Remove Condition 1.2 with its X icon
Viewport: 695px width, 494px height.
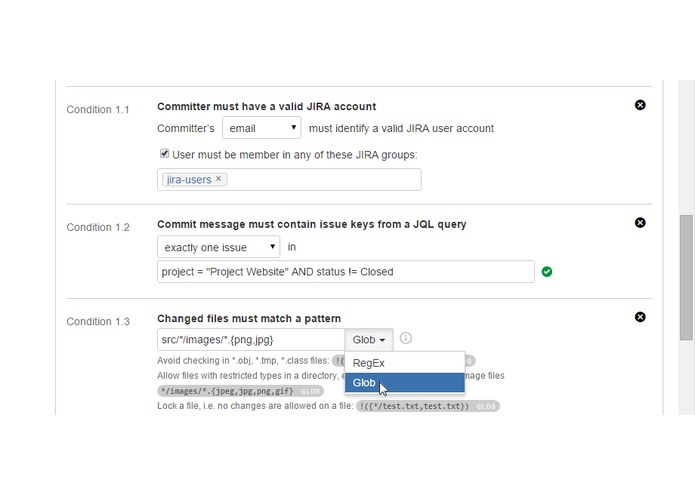pos(640,222)
